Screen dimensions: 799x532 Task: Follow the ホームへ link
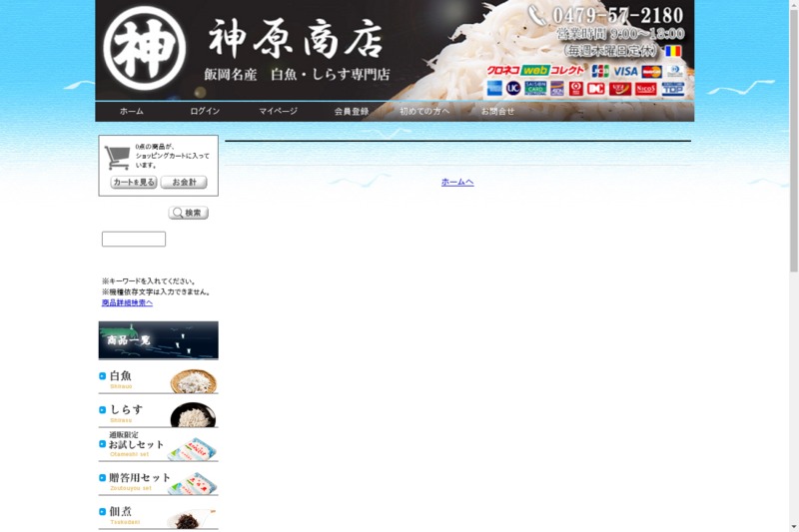pyautogui.click(x=457, y=182)
